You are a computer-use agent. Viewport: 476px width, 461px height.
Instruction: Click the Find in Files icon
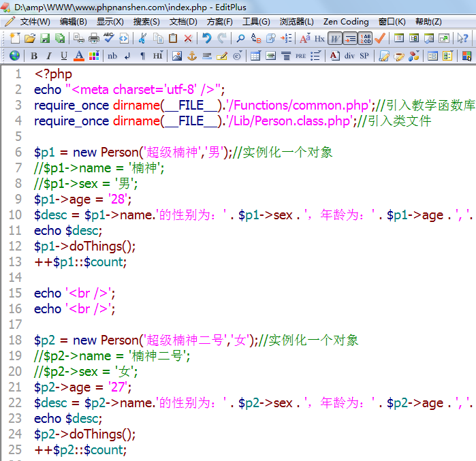click(x=271, y=38)
